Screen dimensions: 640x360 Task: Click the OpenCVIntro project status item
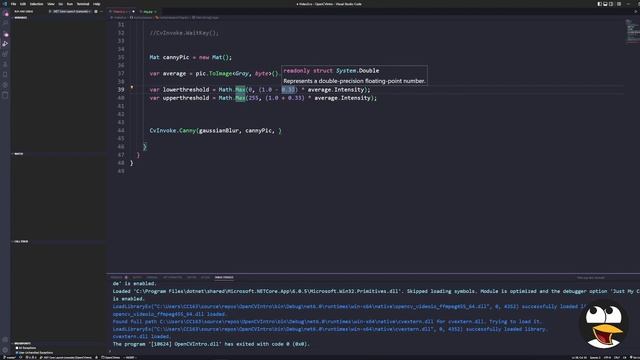pos(110,358)
